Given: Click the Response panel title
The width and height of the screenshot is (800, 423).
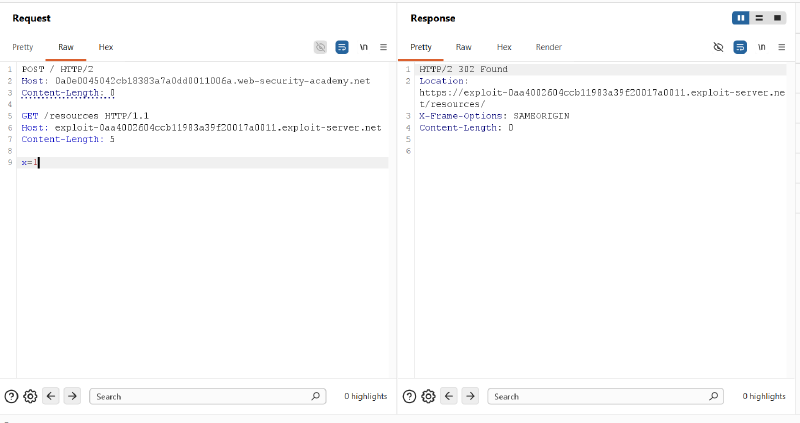Looking at the screenshot, I should [433, 18].
